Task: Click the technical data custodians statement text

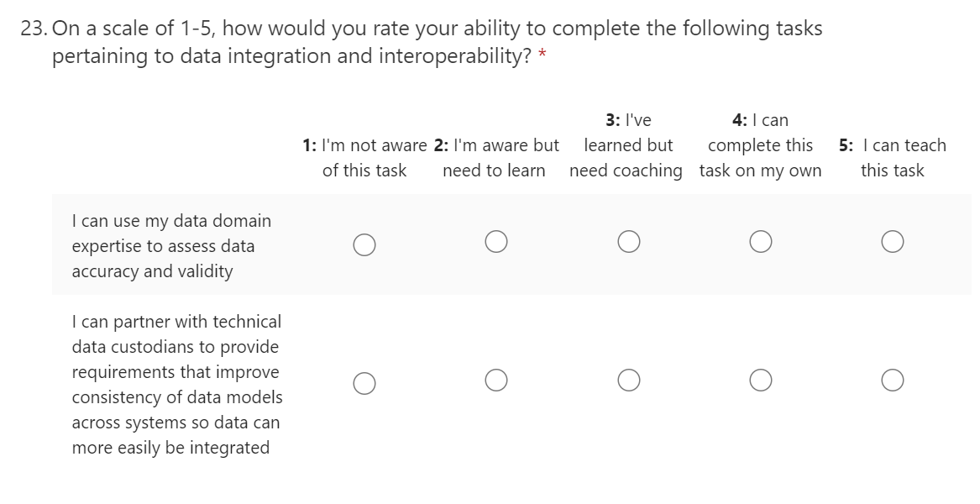Action: click(x=176, y=385)
